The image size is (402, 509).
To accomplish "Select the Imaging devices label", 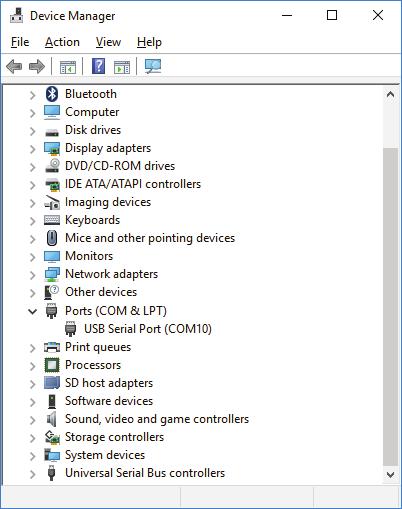I will coord(108,202).
